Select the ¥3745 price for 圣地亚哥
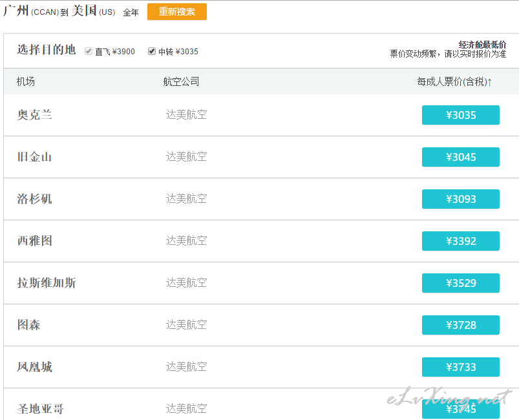The image size is (519, 420). [460, 409]
